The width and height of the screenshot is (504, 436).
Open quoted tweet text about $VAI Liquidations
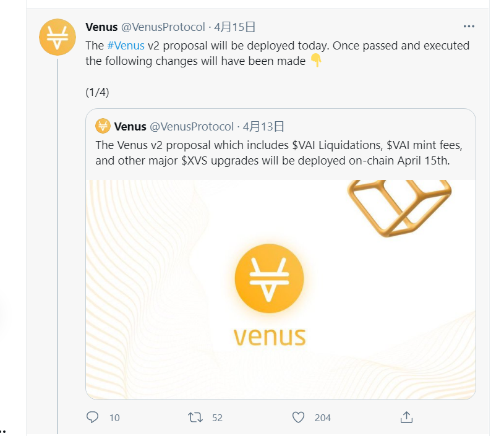tap(278, 153)
